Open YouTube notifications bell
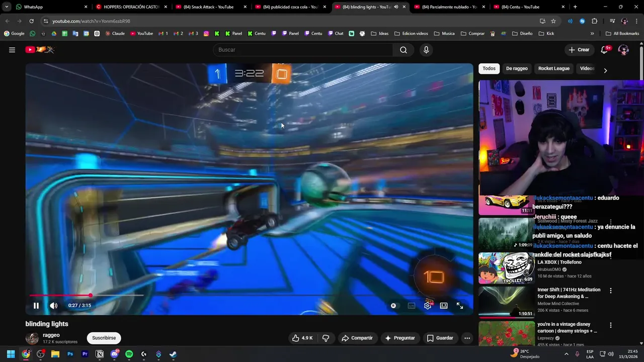Viewport: 644px width, 362px height. [604, 50]
